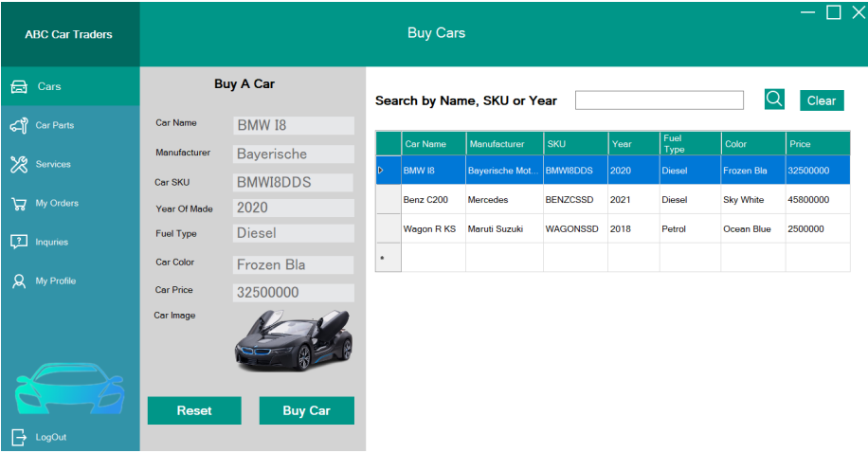
Task: Click the Year Of Made field 2020
Action: click(294, 208)
